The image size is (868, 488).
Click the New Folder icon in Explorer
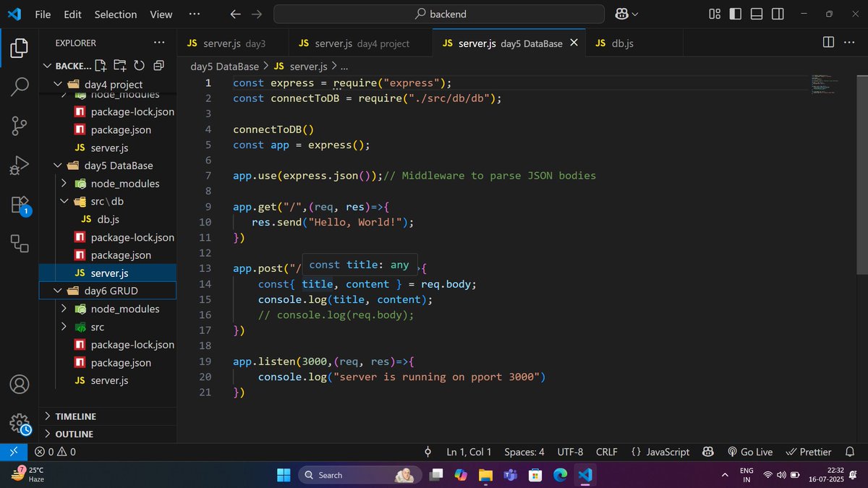(x=119, y=66)
